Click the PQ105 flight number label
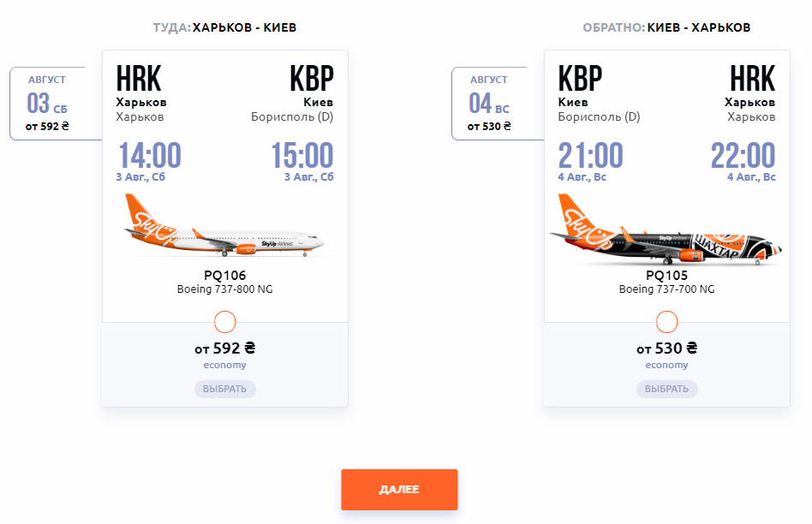The height and width of the screenshot is (524, 812). tap(666, 276)
